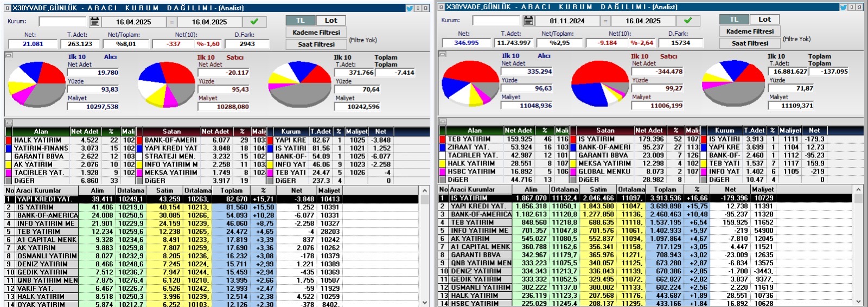
Task: Click the Satan header in right window summary
Action: [x=605, y=131]
